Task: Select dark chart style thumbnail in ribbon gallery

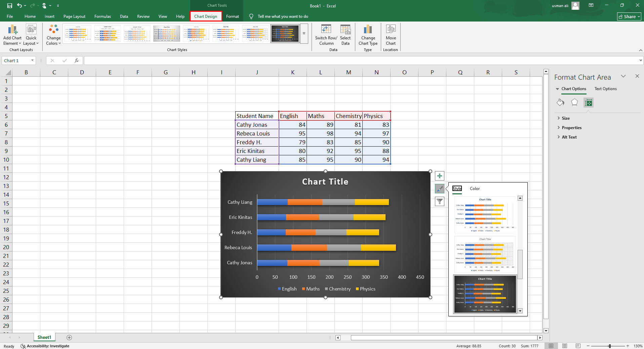Action: [285, 34]
